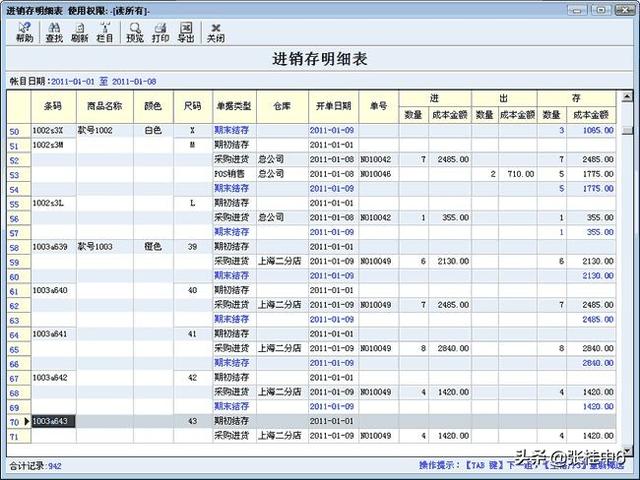Open 预览 print preview
The width and height of the screenshot is (640, 480).
tap(135, 32)
